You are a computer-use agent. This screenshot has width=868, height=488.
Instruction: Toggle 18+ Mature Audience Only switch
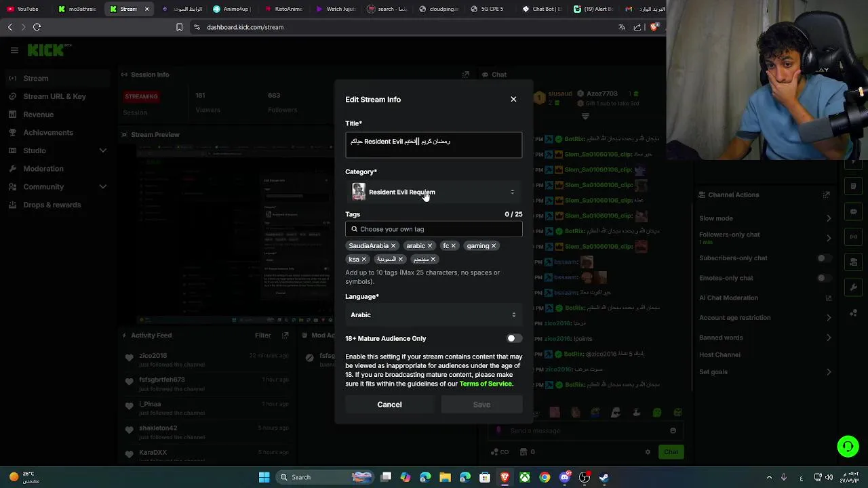point(514,338)
